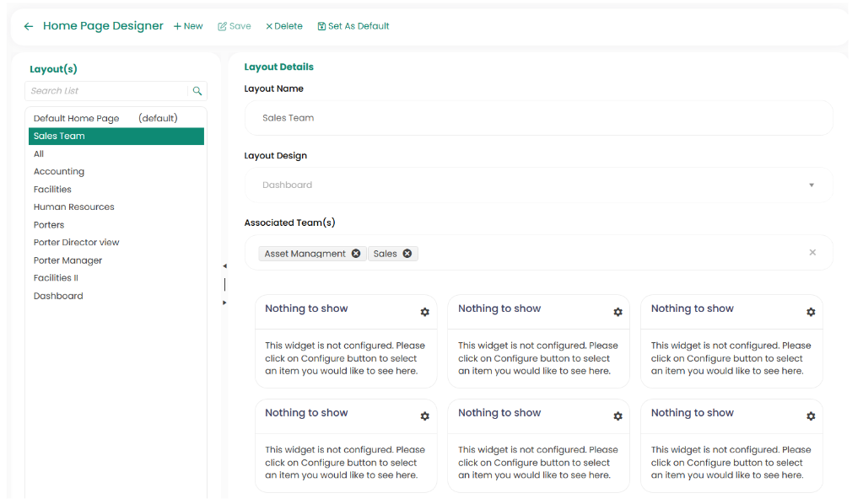Expand the Layout Design dropdown
The image size is (863, 504).
[811, 185]
